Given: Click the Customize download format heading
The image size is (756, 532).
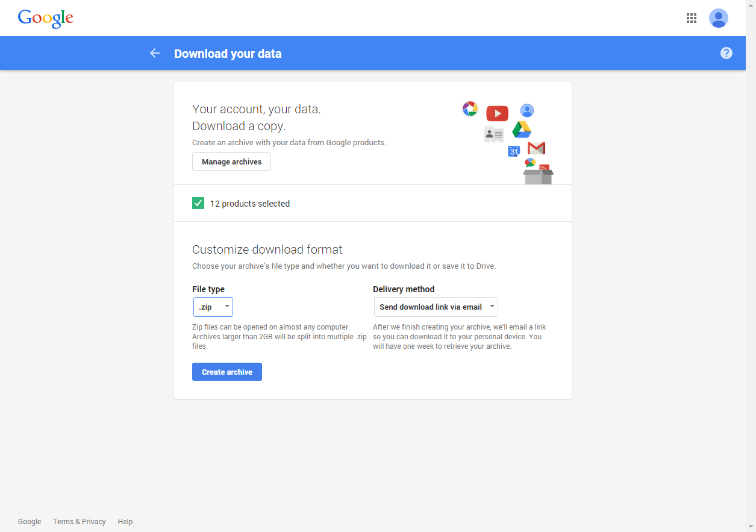Looking at the screenshot, I should coord(267,249).
